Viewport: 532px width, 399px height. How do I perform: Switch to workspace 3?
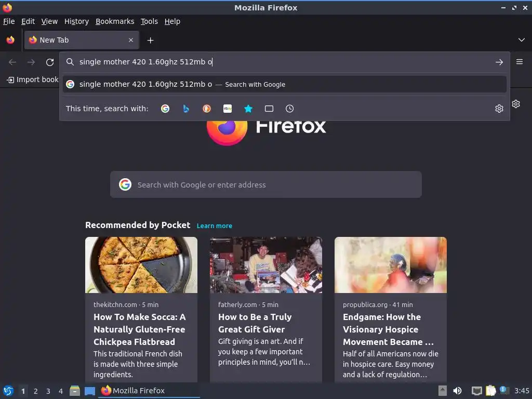(48, 391)
